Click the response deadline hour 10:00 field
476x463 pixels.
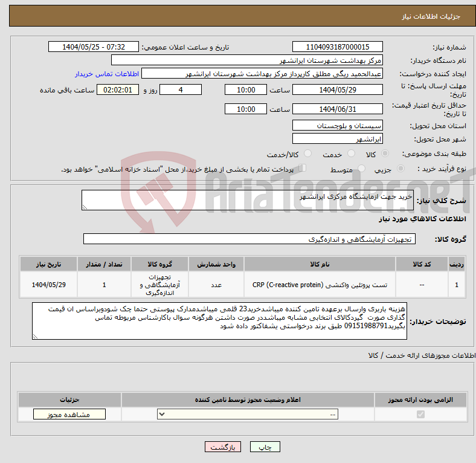246,89
